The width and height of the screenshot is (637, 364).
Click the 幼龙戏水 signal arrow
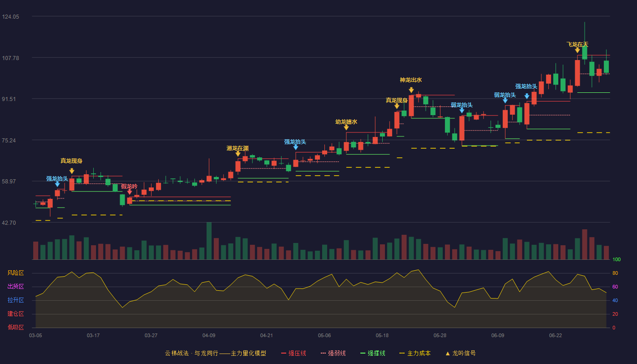pos(346,127)
